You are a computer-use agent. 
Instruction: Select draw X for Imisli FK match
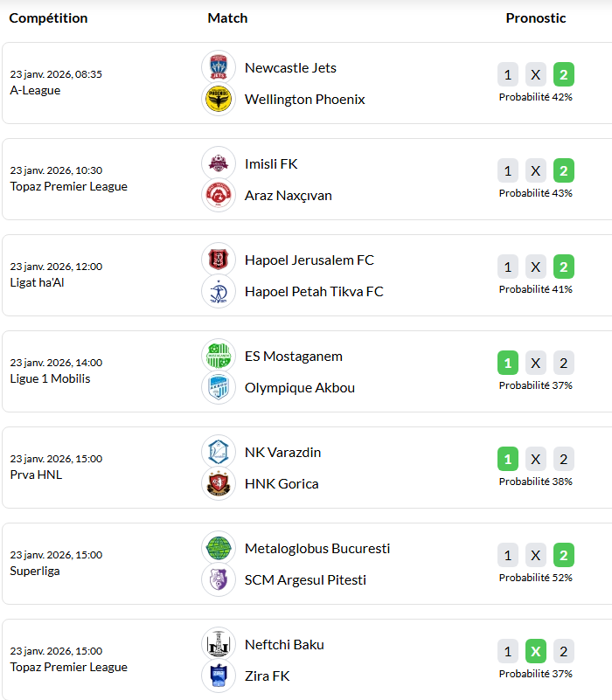tap(536, 170)
